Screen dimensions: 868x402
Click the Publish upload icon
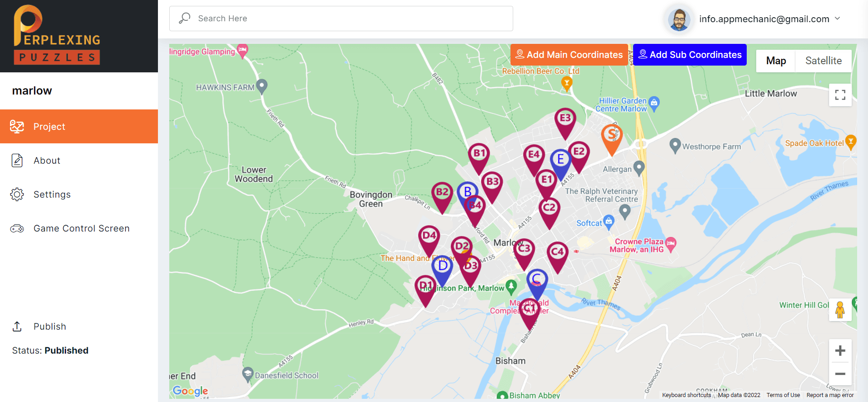coord(17,326)
